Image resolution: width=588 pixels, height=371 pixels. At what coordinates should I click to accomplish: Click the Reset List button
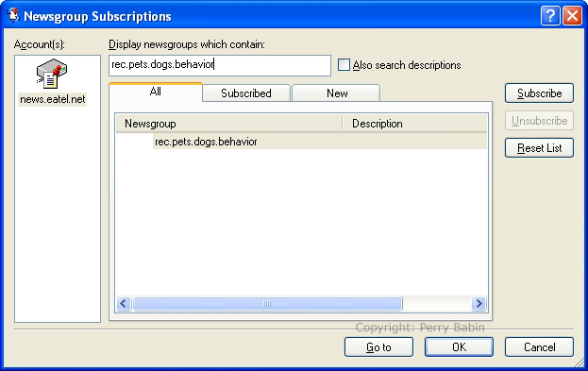(x=539, y=148)
